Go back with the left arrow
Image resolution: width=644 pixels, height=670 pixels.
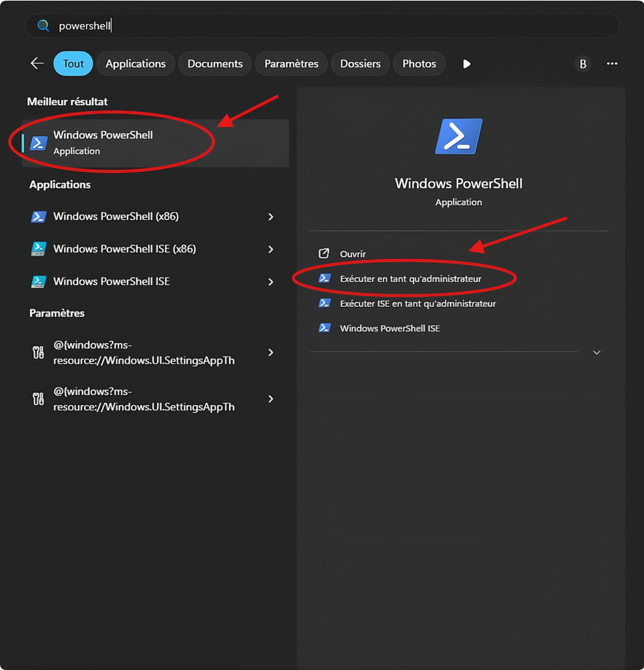pyautogui.click(x=37, y=63)
